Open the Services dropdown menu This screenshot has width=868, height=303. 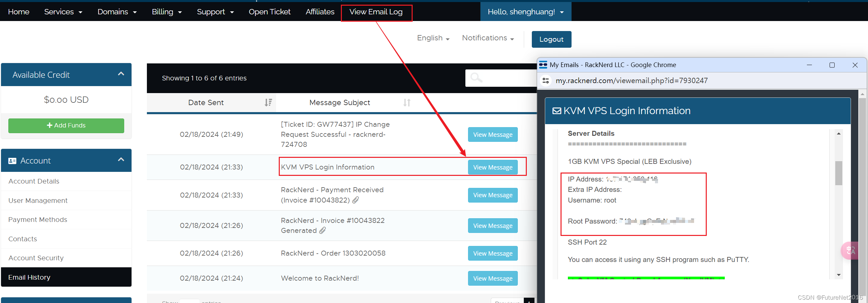click(x=63, y=12)
